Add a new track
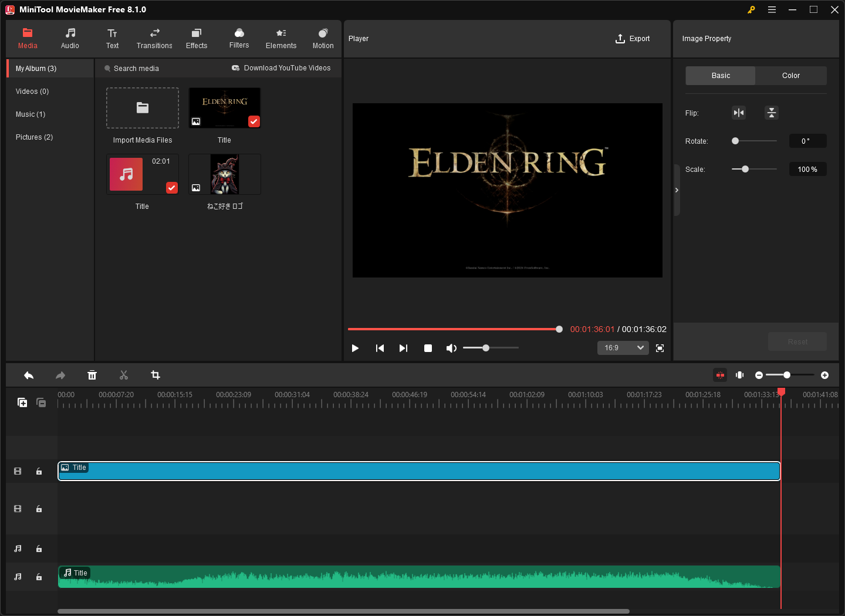Screen dimensions: 845x616 22,402
